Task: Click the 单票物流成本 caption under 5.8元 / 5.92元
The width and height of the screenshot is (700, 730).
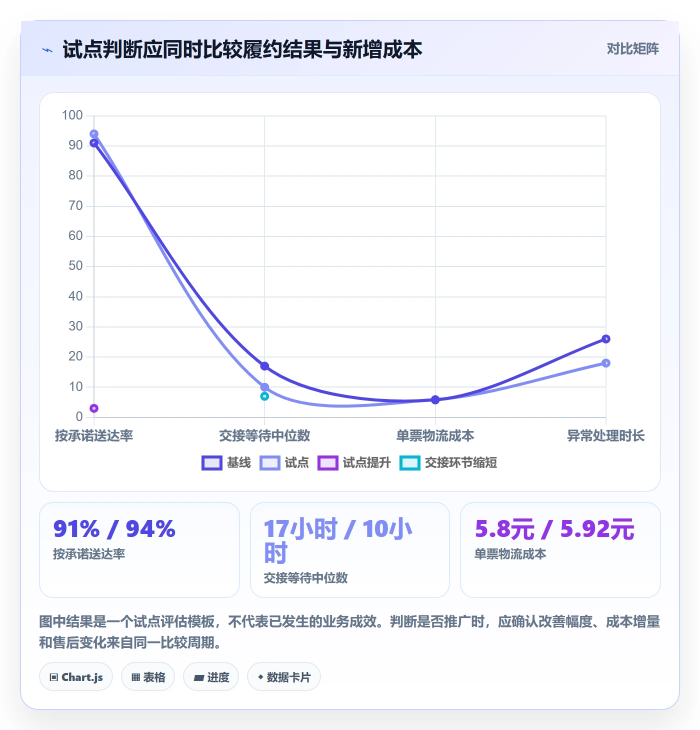Action: 510,554
